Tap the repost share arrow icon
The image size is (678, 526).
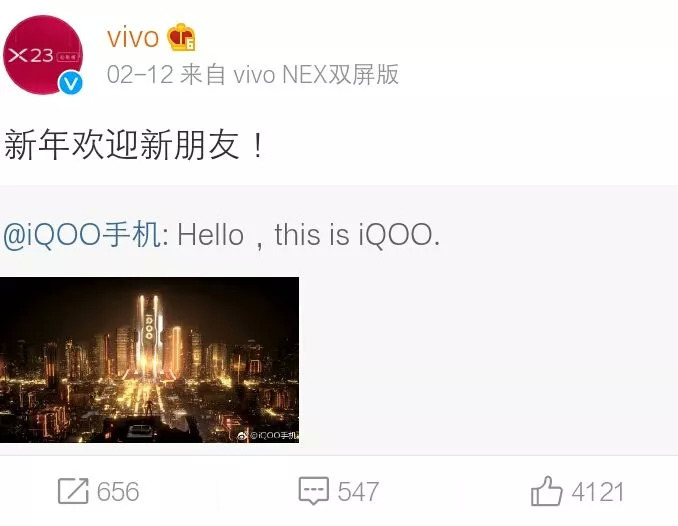pyautogui.click(x=73, y=491)
